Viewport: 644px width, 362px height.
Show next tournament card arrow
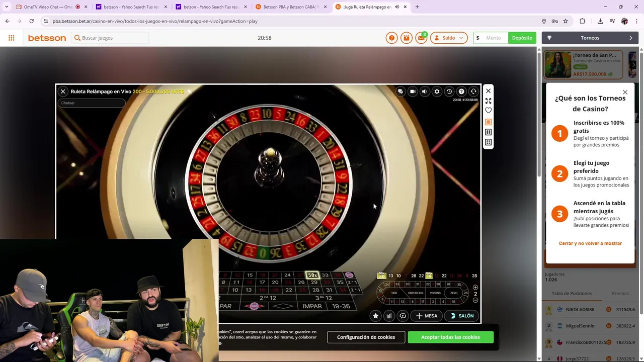tap(633, 65)
